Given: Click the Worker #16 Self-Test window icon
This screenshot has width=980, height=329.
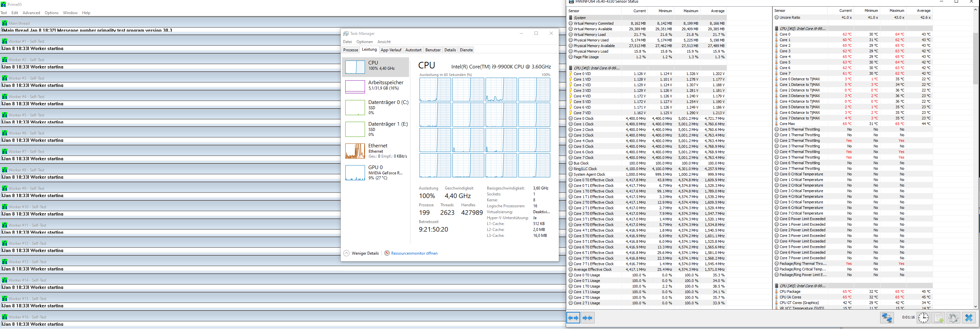Looking at the screenshot, I should (5, 317).
